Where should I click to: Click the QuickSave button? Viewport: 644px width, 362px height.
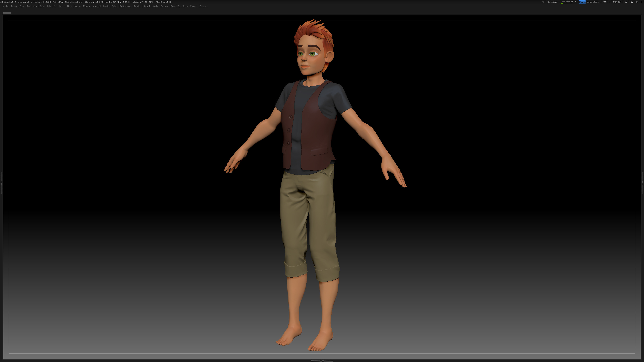click(552, 2)
